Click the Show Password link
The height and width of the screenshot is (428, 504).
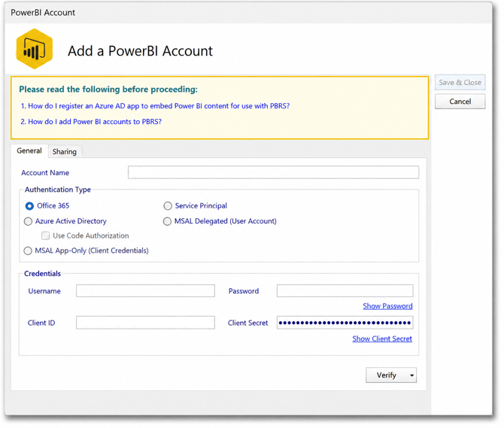[387, 306]
